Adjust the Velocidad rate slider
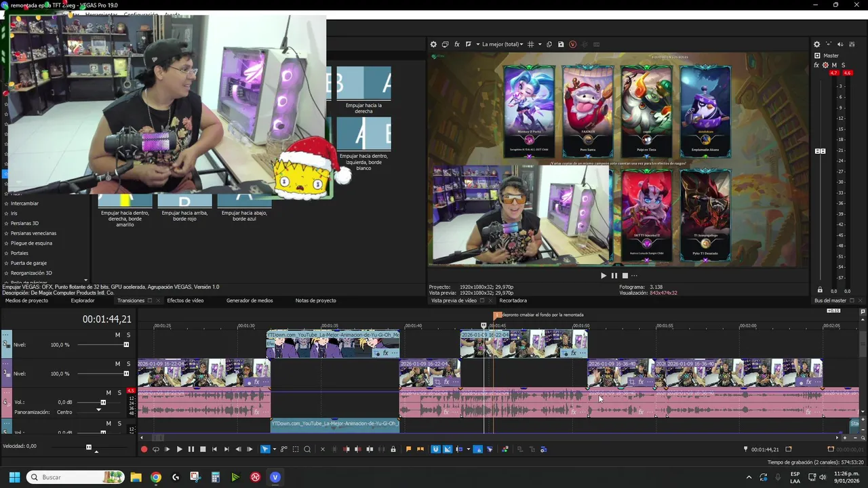Screen dimensions: 868x488 pos(88,447)
